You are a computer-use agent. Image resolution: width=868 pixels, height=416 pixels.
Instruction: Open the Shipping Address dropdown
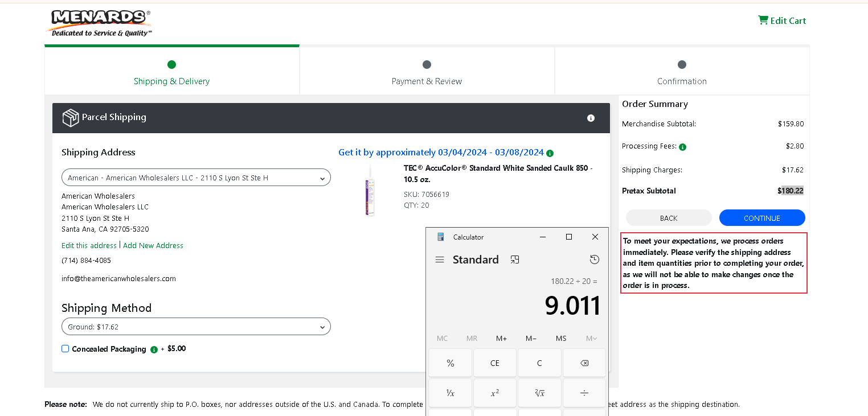point(196,178)
